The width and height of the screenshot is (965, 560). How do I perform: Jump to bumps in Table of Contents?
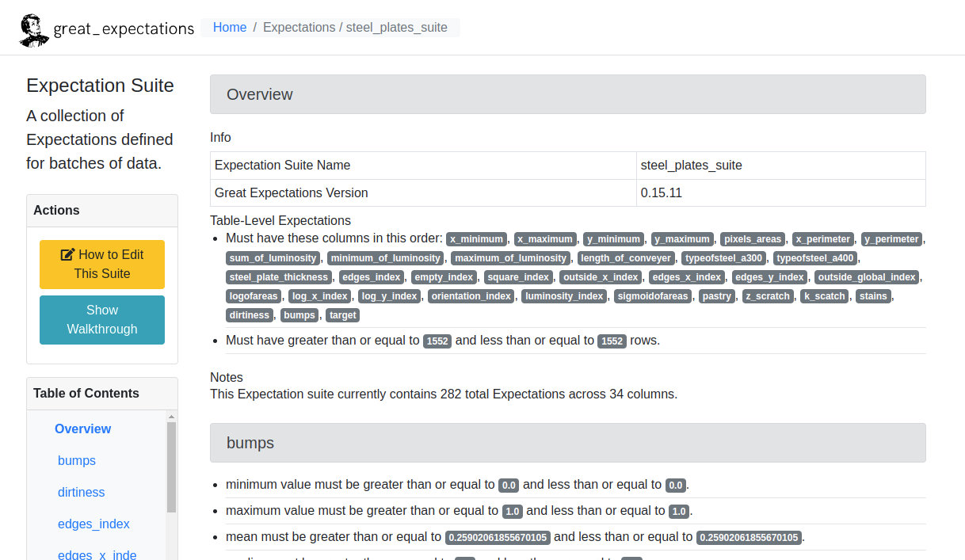tap(77, 461)
